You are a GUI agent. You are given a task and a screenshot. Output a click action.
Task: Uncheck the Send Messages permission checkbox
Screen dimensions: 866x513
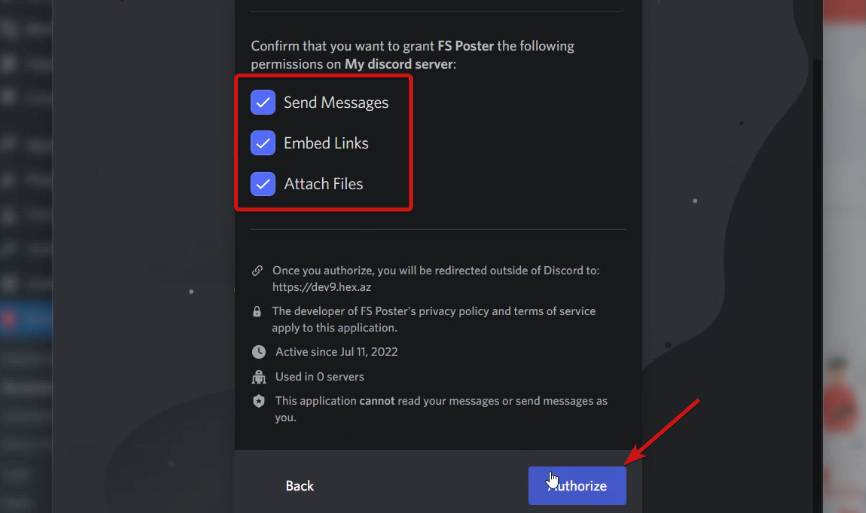pos(263,103)
